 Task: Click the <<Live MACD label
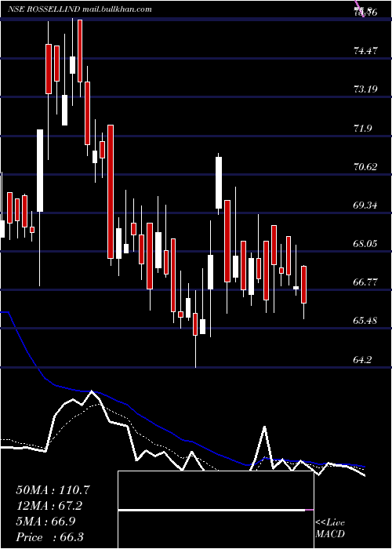tap(330, 529)
